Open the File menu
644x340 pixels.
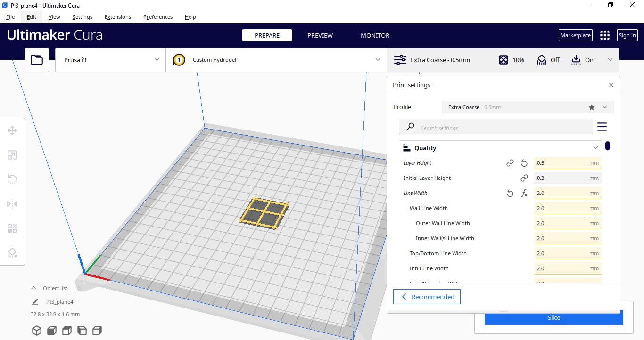(x=10, y=17)
